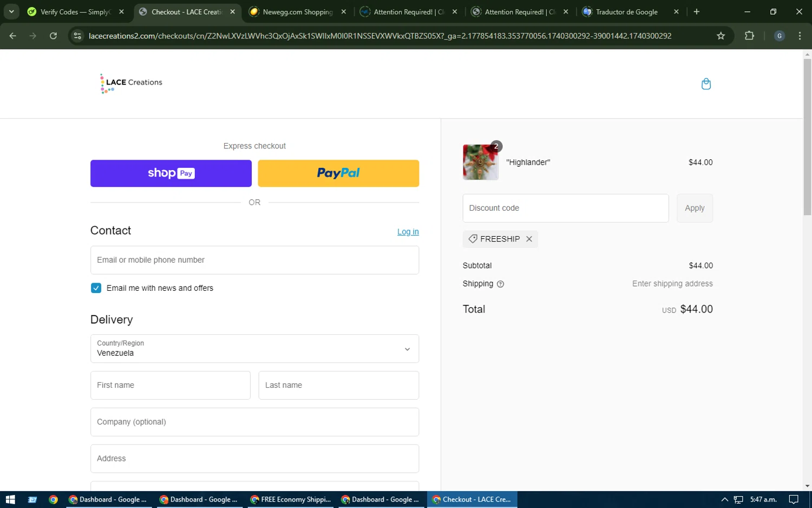The image size is (812, 508).
Task: Click the Apply discount button
Action: [x=695, y=208]
